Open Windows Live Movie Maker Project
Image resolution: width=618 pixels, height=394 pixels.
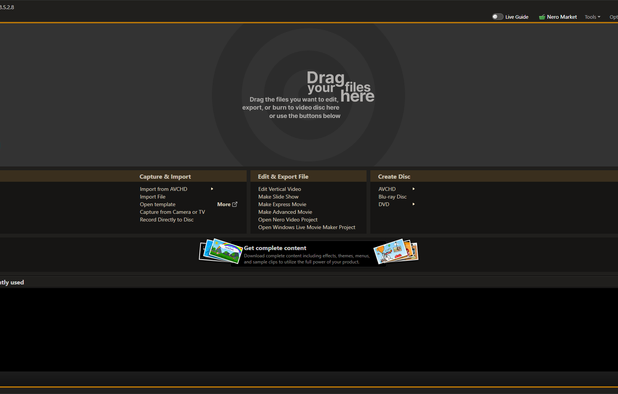(x=307, y=227)
